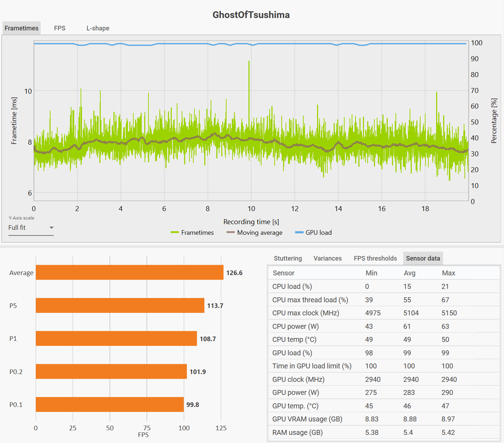504x443 pixels.
Task: Select the Sensor data tab
Action: (423, 258)
